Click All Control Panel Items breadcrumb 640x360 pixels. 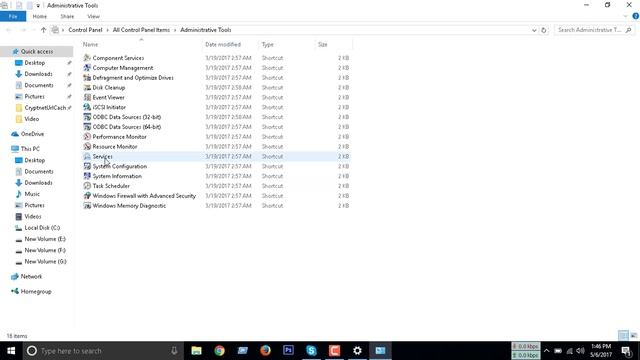click(141, 30)
